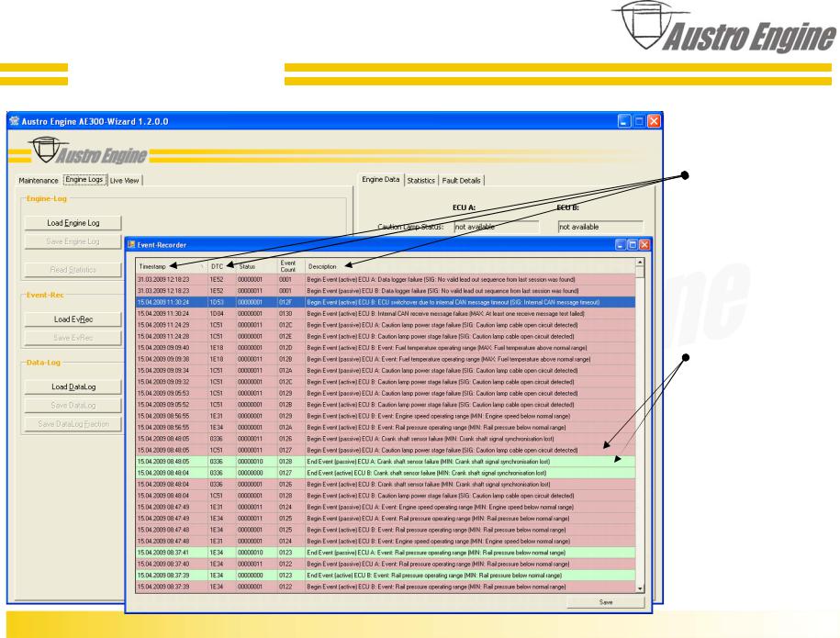Minimize the AE300-Wizard main window
The image size is (840, 638).
(x=624, y=121)
